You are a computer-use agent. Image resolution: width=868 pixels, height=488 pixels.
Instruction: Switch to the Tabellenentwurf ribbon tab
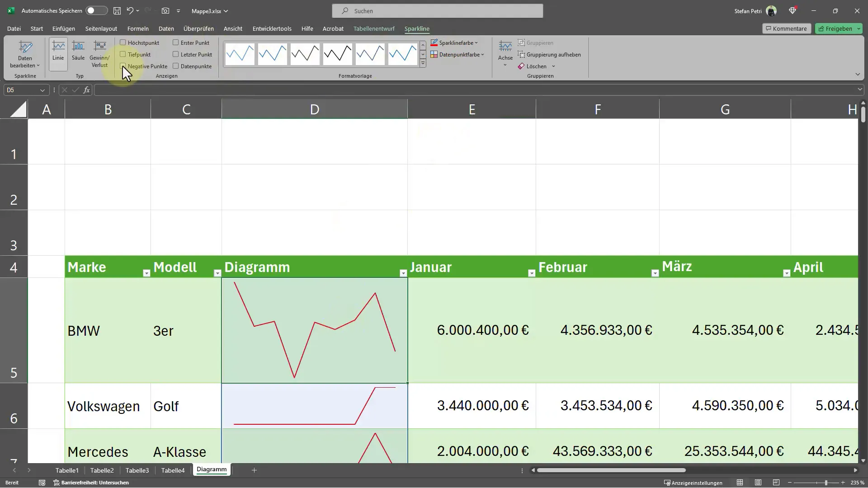[x=374, y=28]
